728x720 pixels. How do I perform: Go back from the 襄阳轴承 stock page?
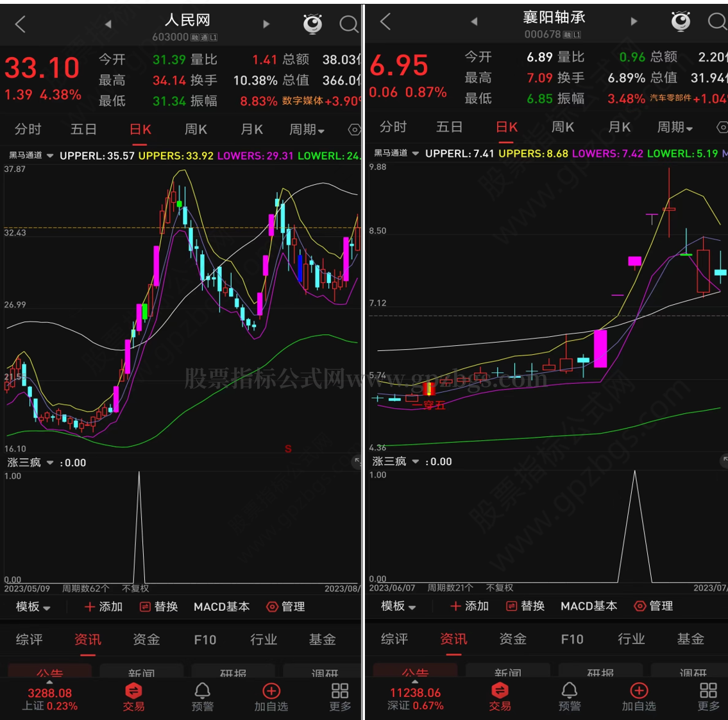click(x=385, y=21)
